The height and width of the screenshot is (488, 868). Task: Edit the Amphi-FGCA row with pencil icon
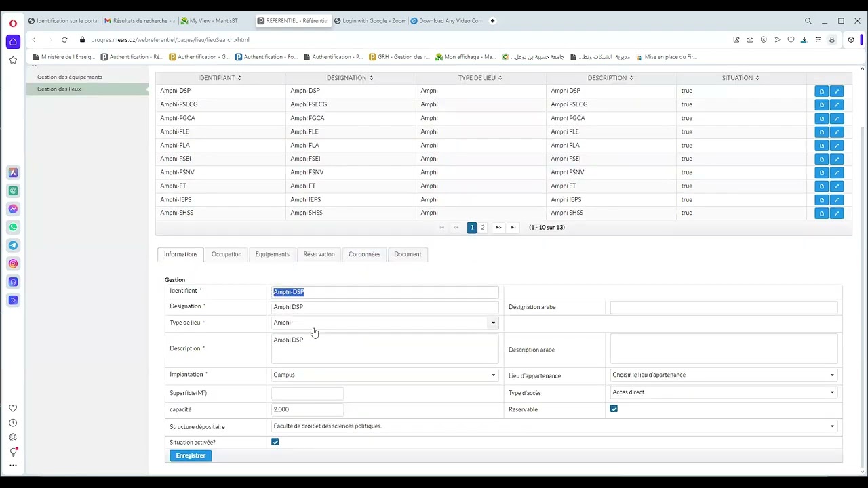(x=837, y=119)
